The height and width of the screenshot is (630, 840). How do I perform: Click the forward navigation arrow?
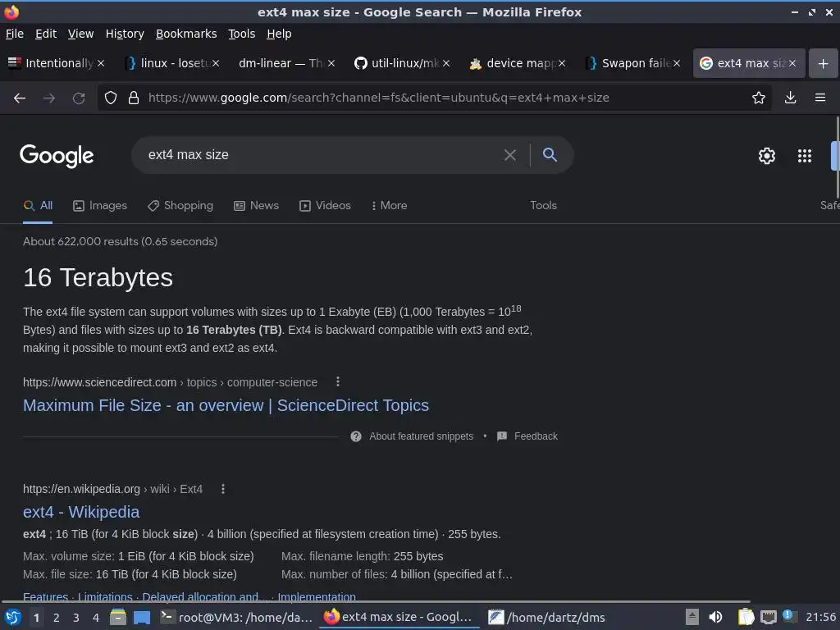[x=48, y=98]
